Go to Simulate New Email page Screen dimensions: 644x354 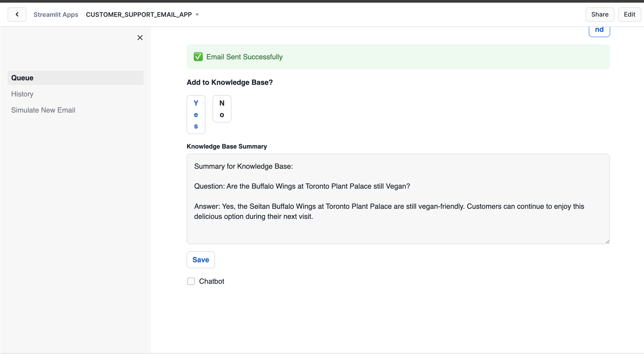pyautogui.click(x=43, y=110)
